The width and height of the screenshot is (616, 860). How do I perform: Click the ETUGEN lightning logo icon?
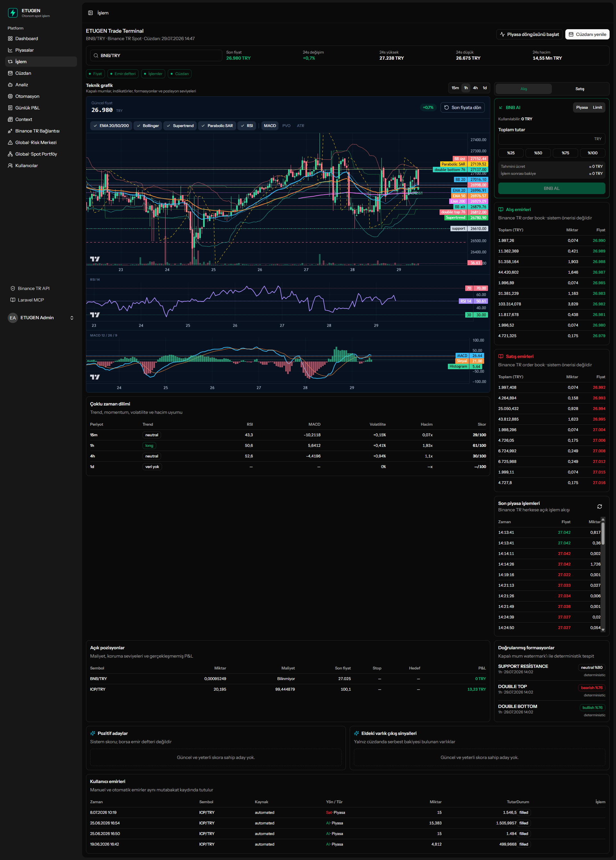tap(13, 13)
